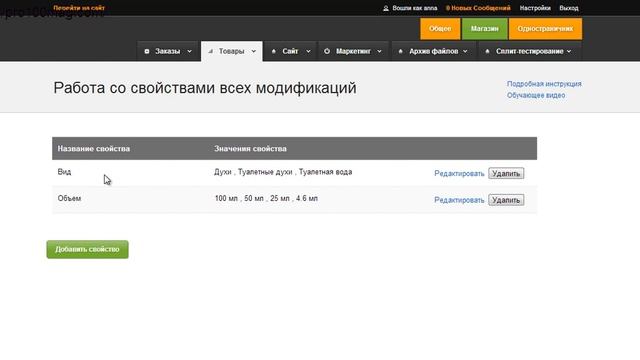
Task: Expand the Архив файлов dropdown arrow
Action: [465, 51]
